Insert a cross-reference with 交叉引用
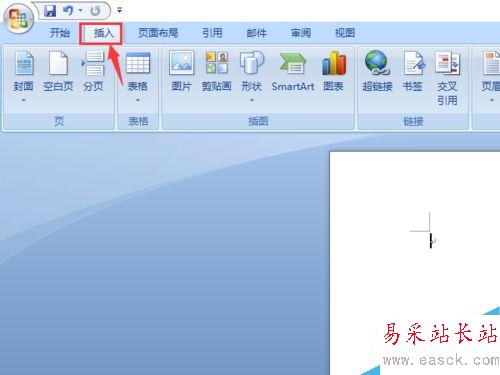The height and width of the screenshot is (375, 500). (447, 78)
